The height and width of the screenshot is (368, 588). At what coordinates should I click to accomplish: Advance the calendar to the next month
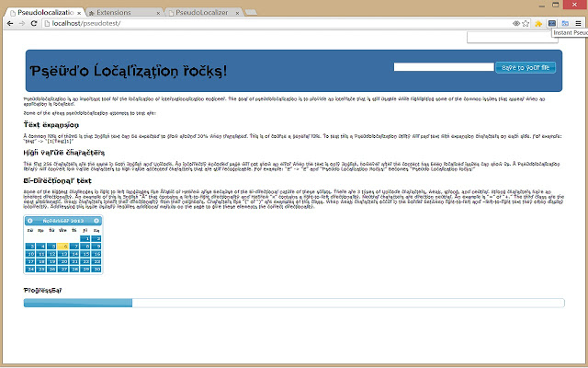96,221
